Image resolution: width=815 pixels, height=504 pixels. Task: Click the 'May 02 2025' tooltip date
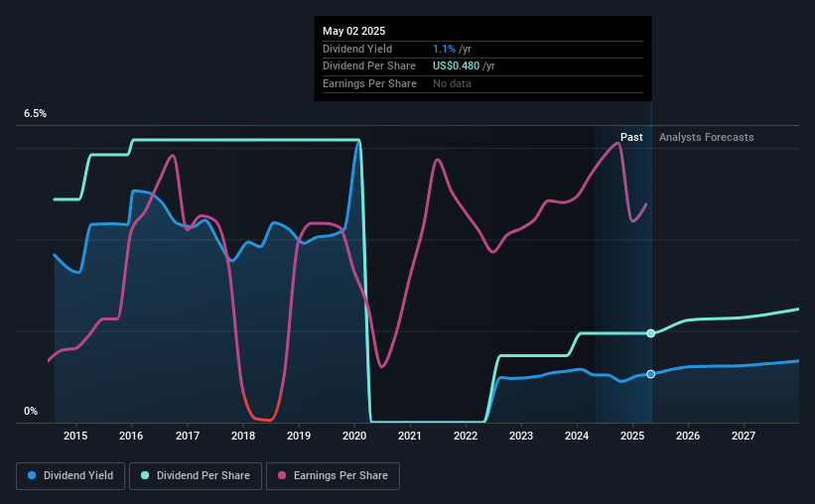click(354, 31)
